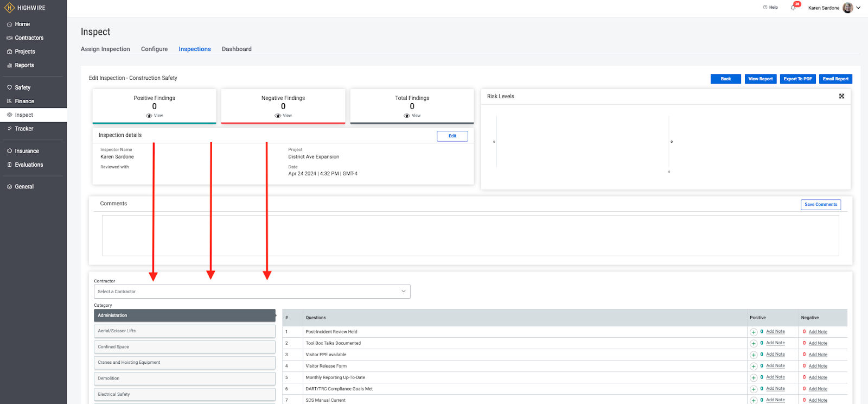Open General settings in sidebar
This screenshot has width=868, height=404.
24,187
